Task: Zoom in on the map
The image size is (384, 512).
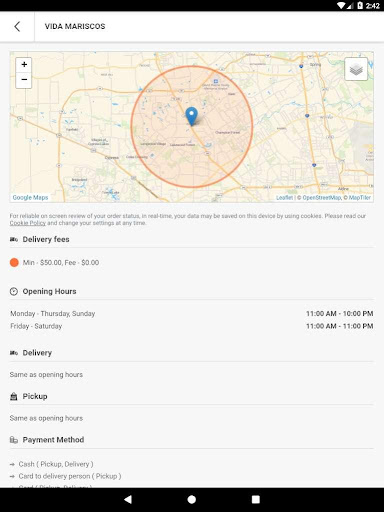Action: (24, 64)
